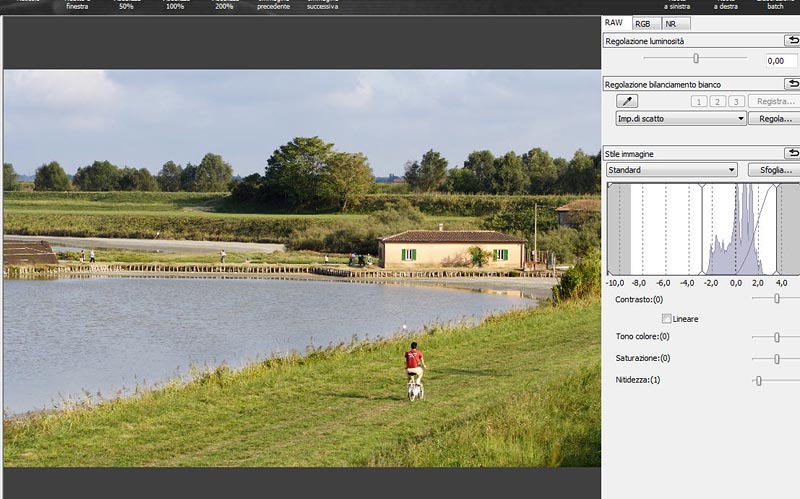The height and width of the screenshot is (499, 800).
Task: Choose white balance preset 3
Action: pyautogui.click(x=737, y=101)
